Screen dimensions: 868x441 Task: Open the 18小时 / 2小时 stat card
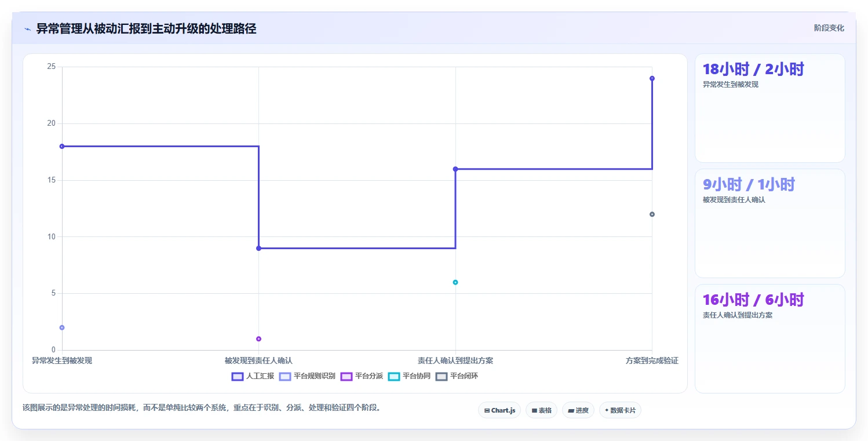[770, 108]
